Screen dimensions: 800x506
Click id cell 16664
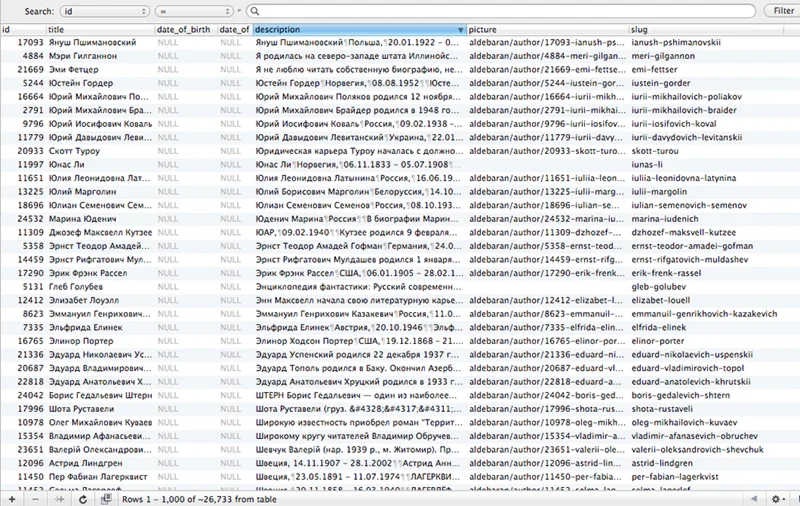(31, 97)
